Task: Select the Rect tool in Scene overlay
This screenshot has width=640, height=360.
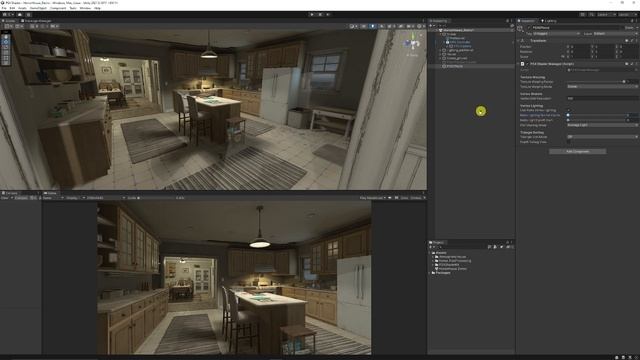Action: pyautogui.click(x=6, y=58)
